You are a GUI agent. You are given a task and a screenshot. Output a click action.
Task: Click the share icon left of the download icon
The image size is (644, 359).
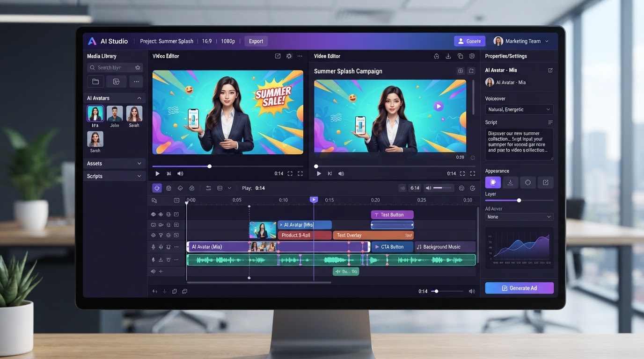click(x=436, y=56)
